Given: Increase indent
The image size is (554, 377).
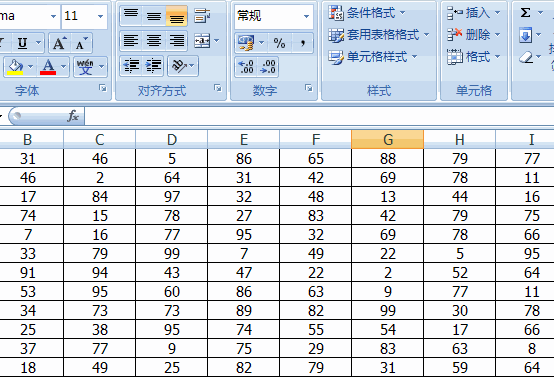Looking at the screenshot, I should pos(154,66).
